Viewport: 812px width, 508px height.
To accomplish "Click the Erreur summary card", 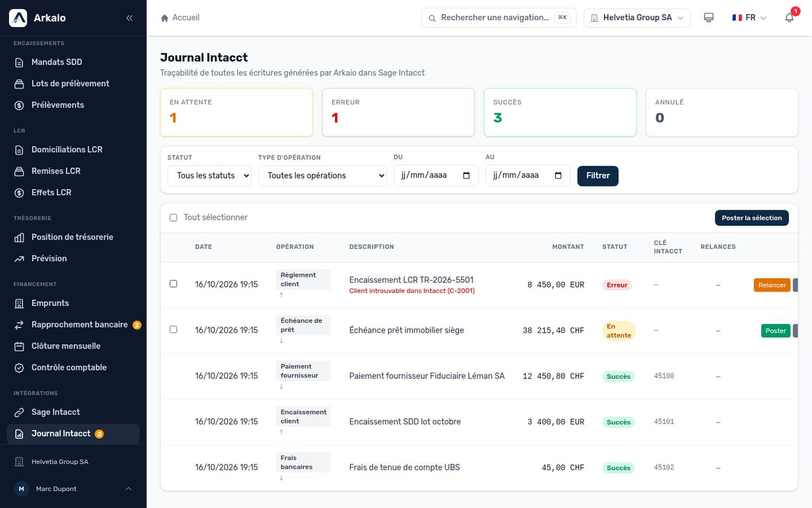I will [x=398, y=112].
